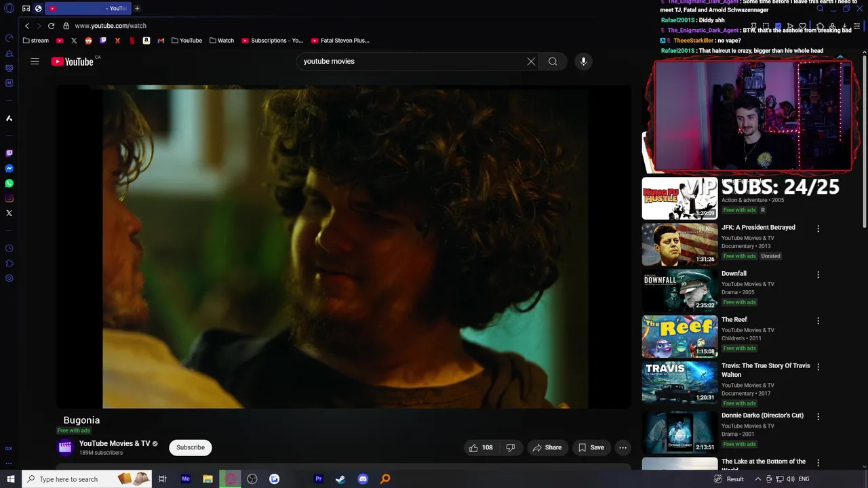Open the "YouTube" bookmarks folder

point(186,41)
